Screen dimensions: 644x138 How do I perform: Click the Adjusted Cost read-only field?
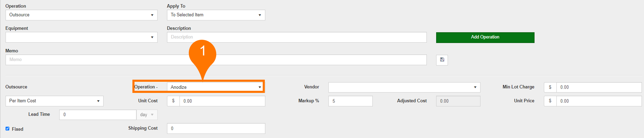(458, 101)
